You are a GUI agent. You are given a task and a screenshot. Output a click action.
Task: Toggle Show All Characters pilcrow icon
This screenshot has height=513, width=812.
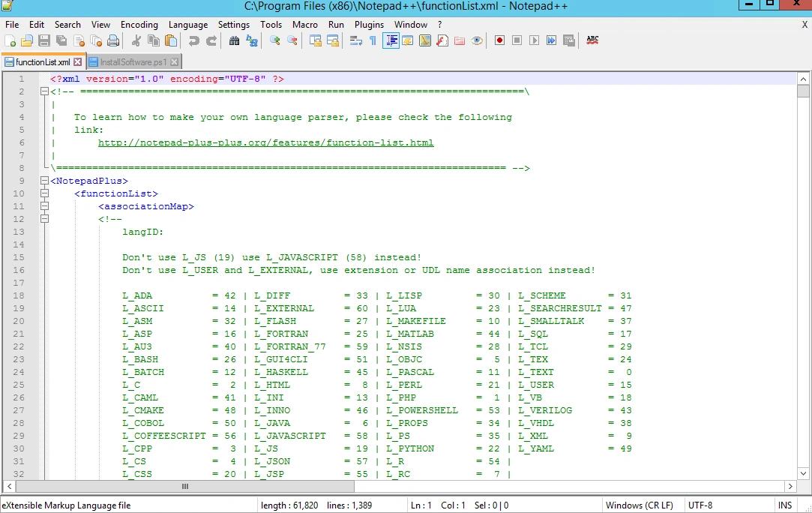(373, 41)
